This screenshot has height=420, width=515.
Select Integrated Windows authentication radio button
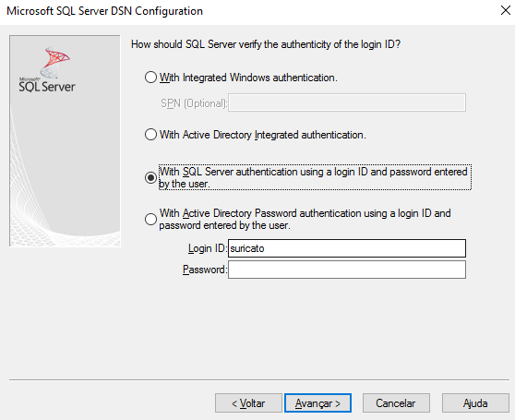point(150,78)
